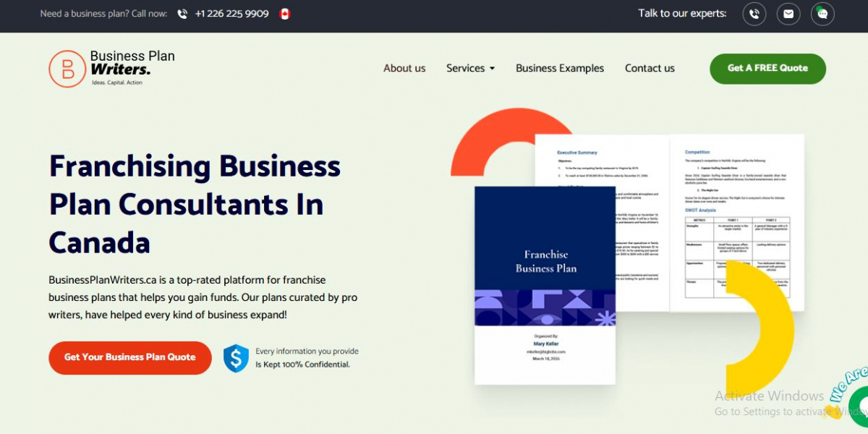Open the chat bubble icon in top bar
The image size is (868, 434).
tap(822, 14)
